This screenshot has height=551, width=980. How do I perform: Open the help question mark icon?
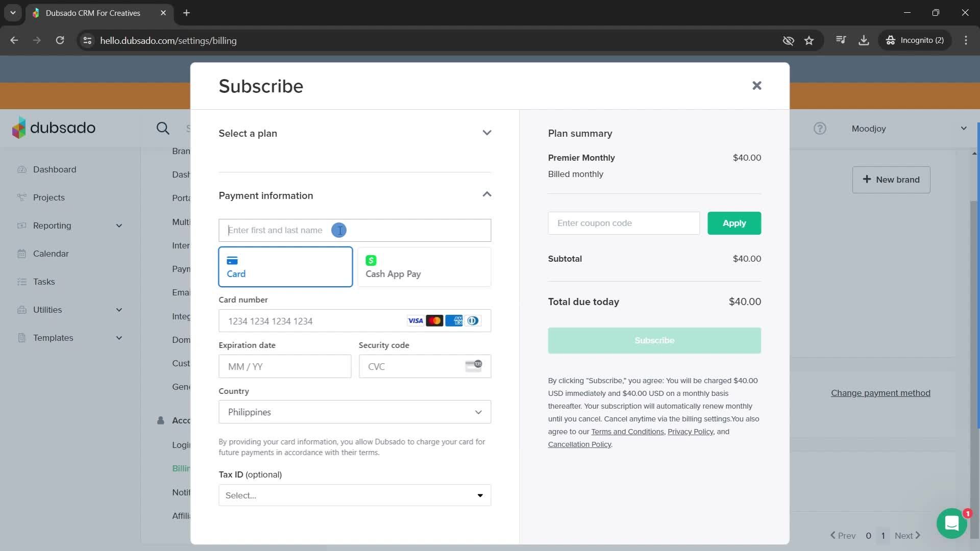click(820, 129)
